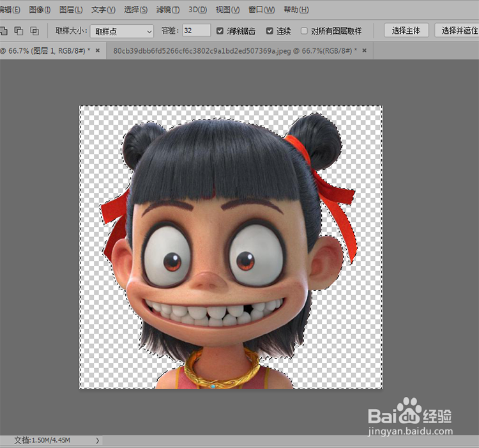Viewport: 479px width, 448px height.
Task: Open the 编辑(E) menu
Action: [x=10, y=10]
